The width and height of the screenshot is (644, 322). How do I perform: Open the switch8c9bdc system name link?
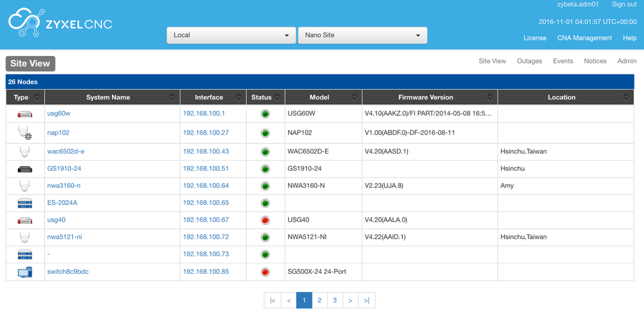[68, 272]
